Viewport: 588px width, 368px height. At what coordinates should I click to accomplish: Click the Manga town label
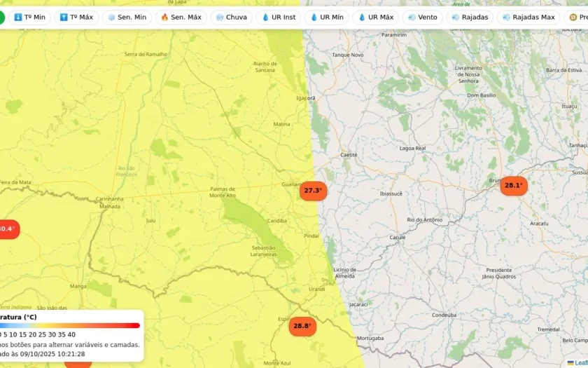tap(78, 286)
